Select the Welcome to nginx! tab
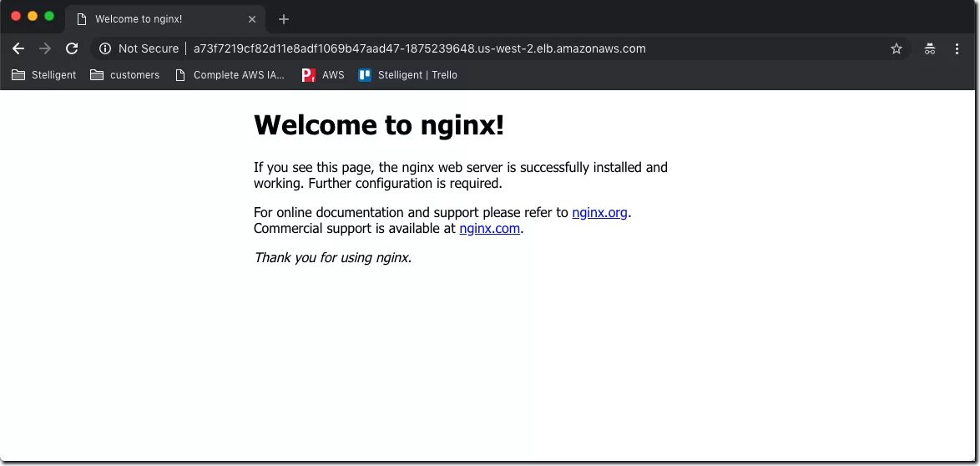The width and height of the screenshot is (980, 466). point(165,19)
